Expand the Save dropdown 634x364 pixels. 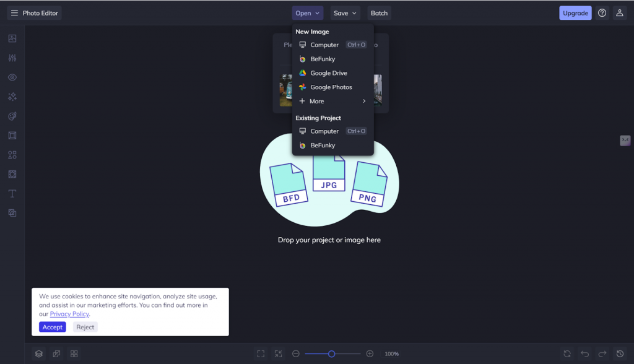click(345, 13)
